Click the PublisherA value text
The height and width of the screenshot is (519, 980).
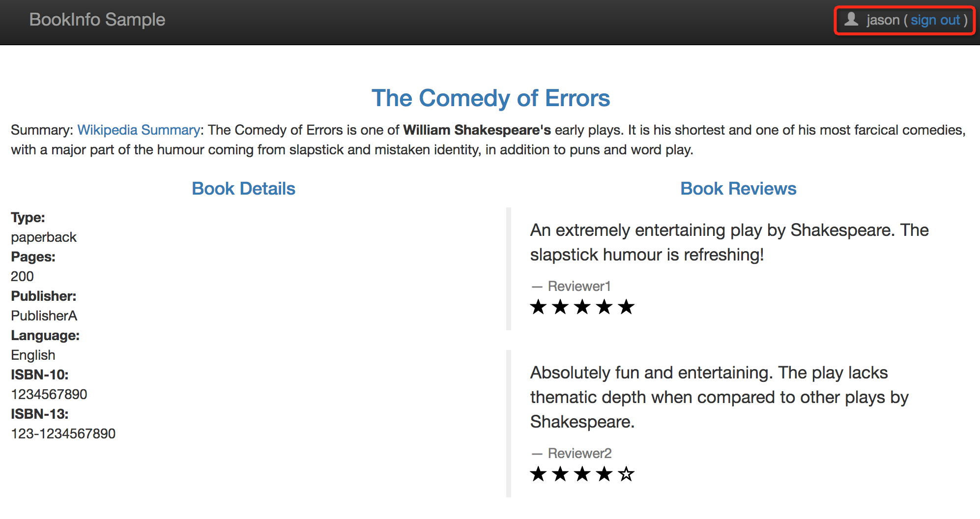point(44,316)
